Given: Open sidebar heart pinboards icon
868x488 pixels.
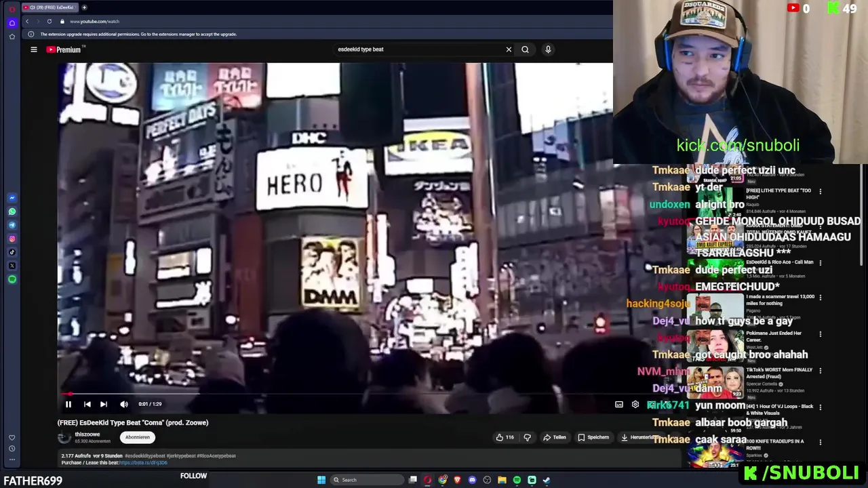Looking at the screenshot, I should [x=12, y=438].
